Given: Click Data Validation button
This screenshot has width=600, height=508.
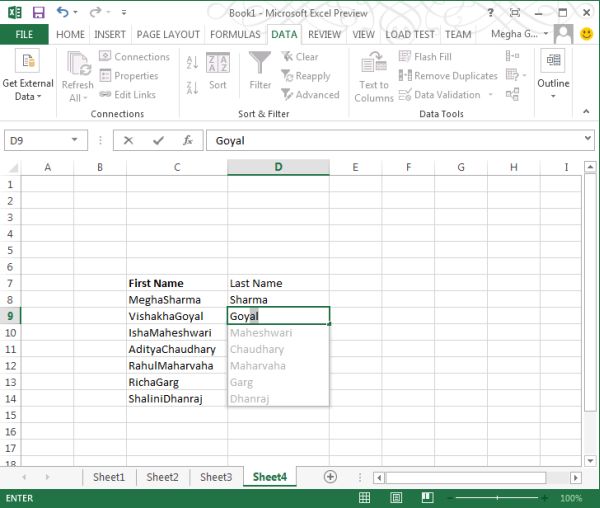Looking at the screenshot, I should coord(440,94).
